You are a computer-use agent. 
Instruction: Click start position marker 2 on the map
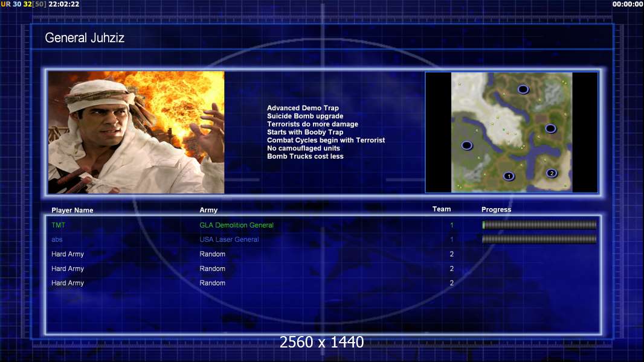pos(552,173)
